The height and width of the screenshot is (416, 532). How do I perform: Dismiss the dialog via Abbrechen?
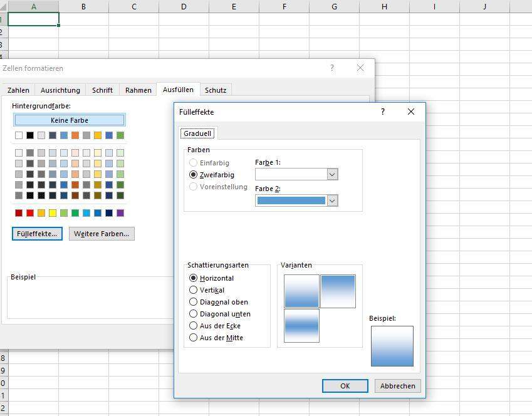pyautogui.click(x=397, y=386)
